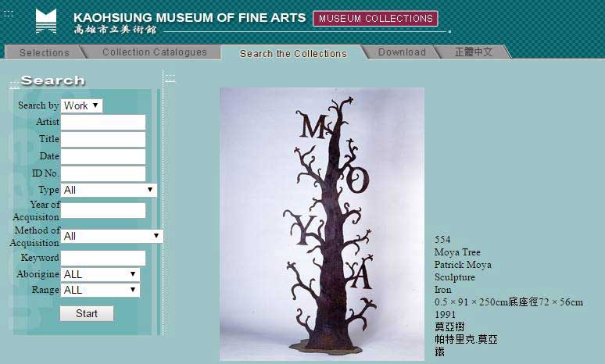
Task: Open the Aborigine dropdown
Action: tap(100, 274)
